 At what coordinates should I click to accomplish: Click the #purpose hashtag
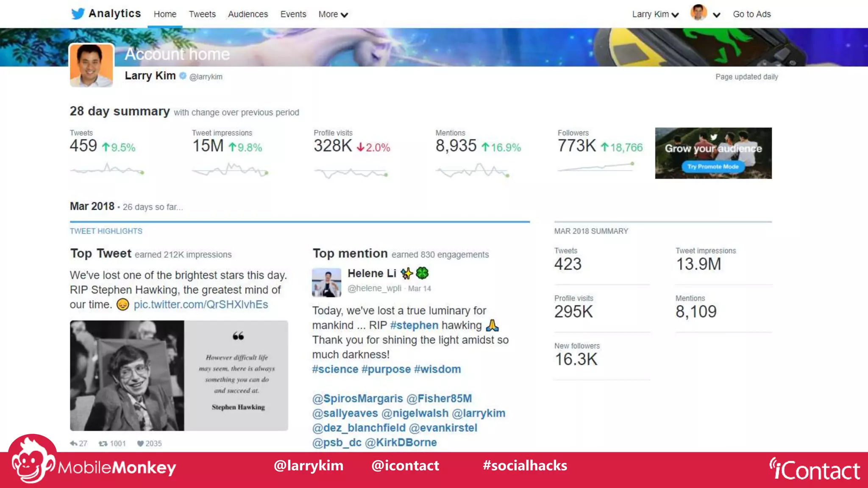386,369
